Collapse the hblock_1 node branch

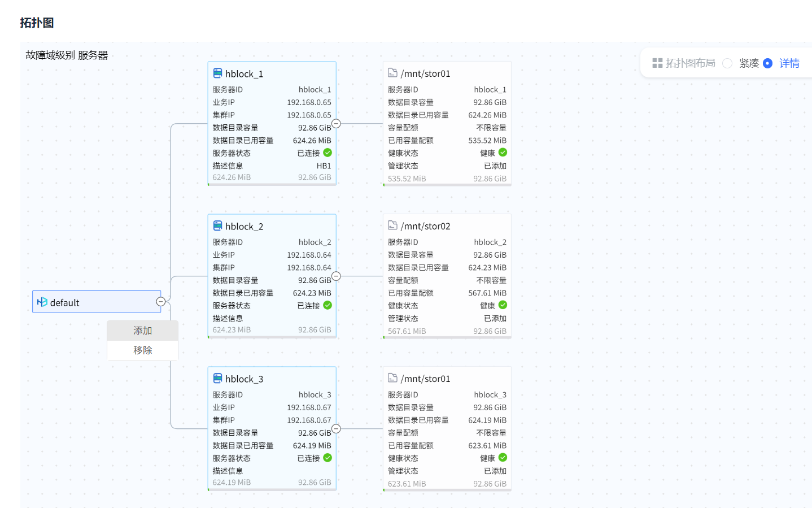coord(336,124)
